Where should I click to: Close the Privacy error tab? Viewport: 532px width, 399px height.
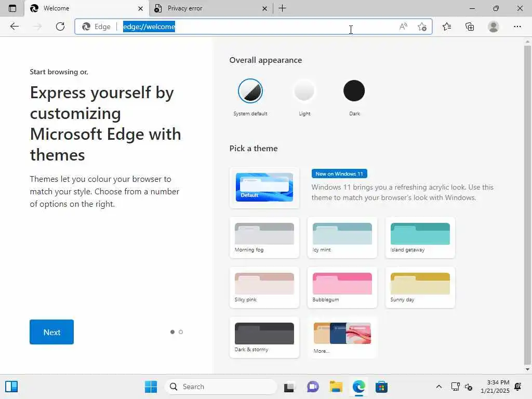264,8
